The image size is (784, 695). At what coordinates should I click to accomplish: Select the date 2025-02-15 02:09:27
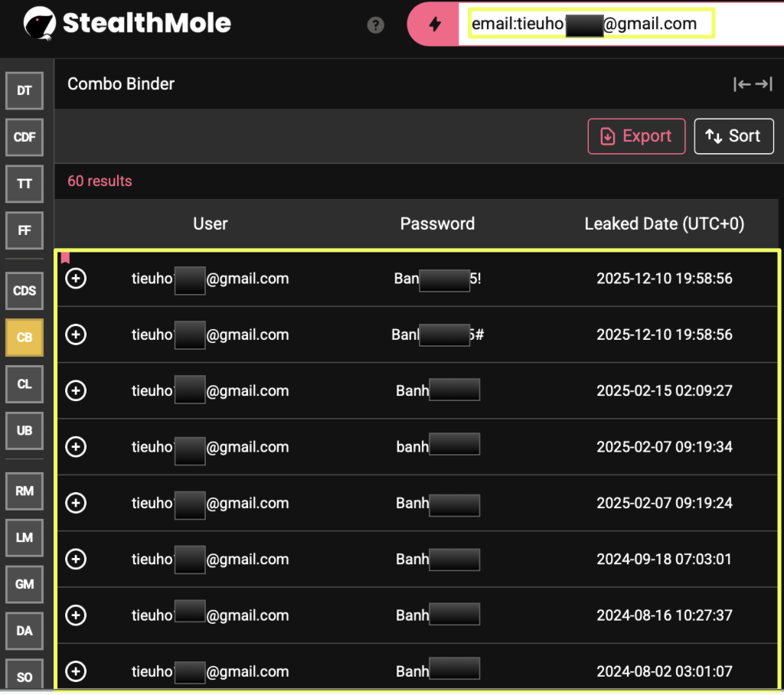pos(664,390)
